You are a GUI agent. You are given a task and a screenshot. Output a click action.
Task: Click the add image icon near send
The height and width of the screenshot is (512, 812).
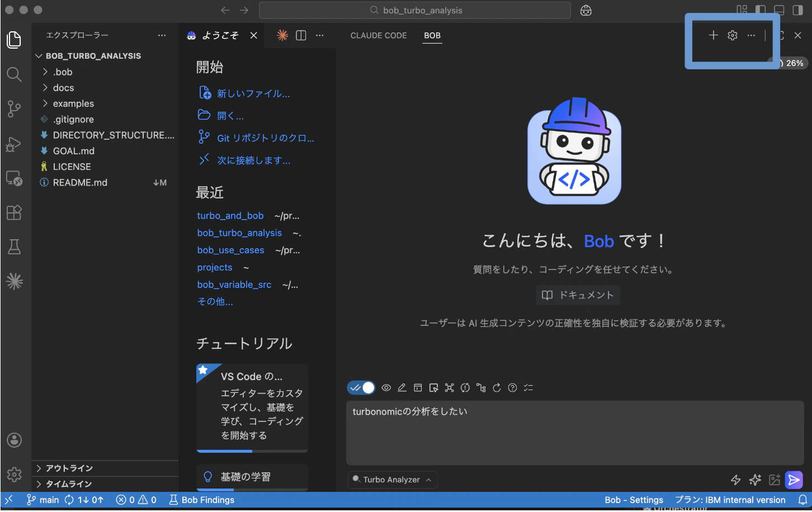[775, 480]
